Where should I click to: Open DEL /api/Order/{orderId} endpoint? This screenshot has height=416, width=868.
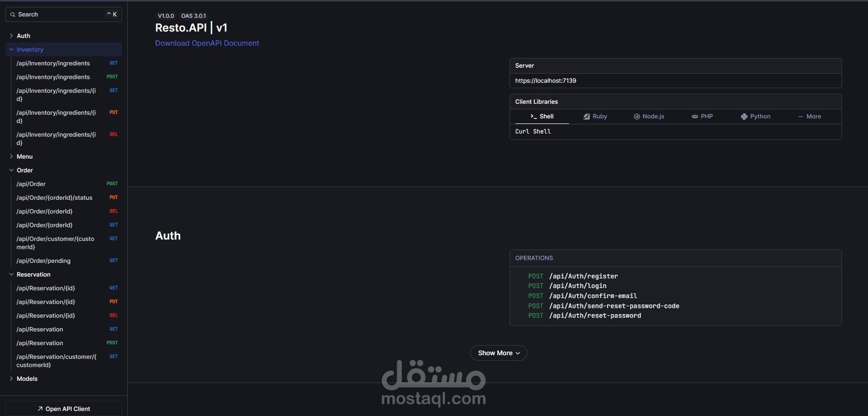coord(67,211)
